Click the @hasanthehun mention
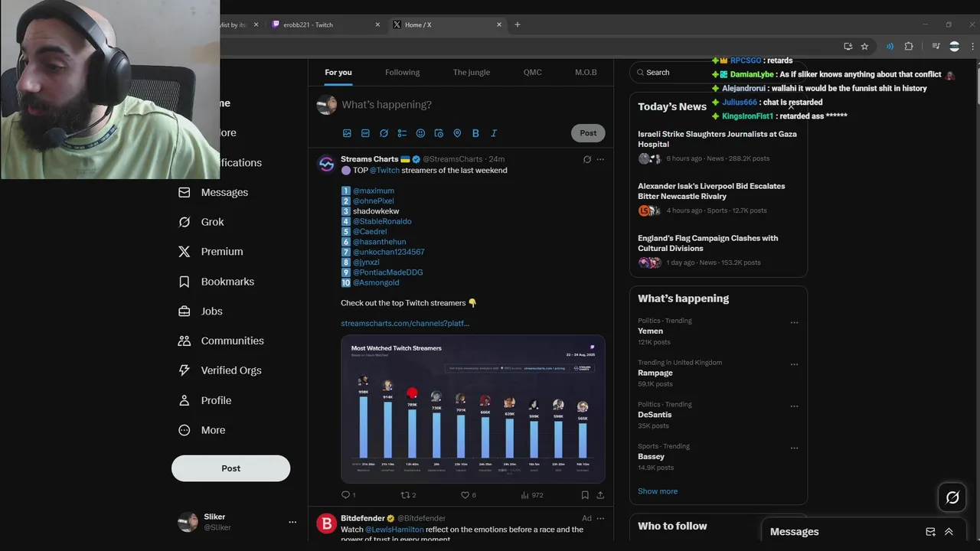980x551 pixels. pos(380,242)
